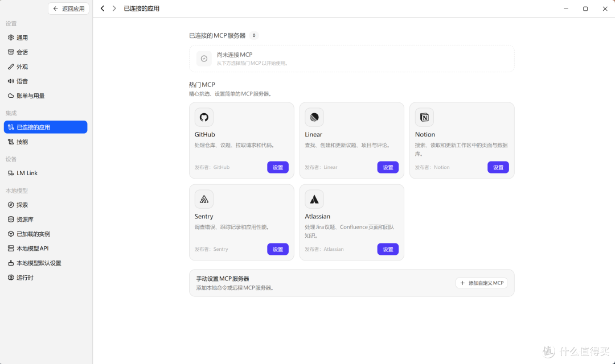Click the GitHub card title
Viewport: 615px width, 364px height.
point(205,134)
